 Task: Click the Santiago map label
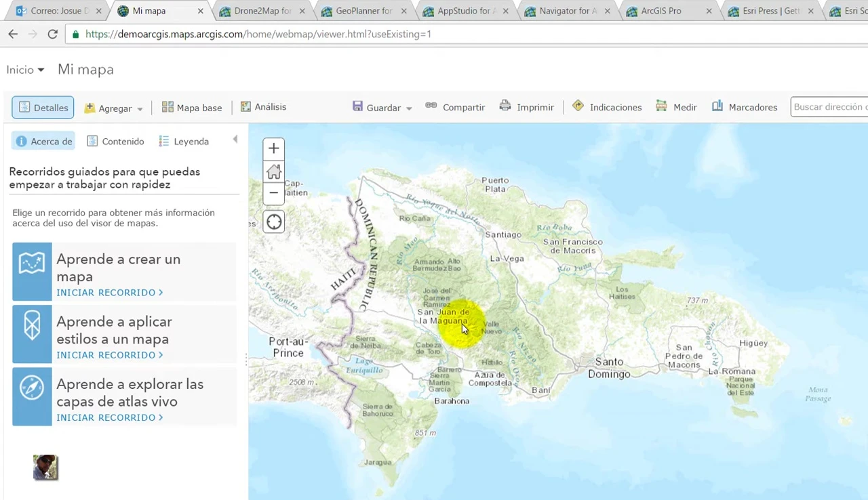click(x=503, y=234)
